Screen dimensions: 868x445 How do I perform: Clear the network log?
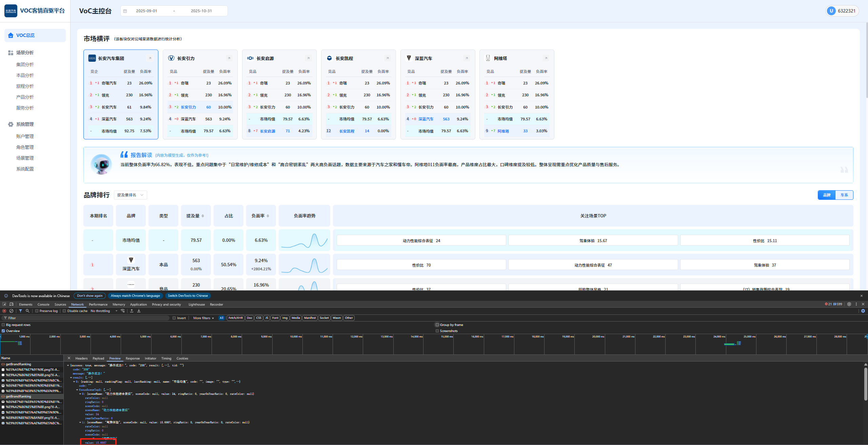point(11,311)
